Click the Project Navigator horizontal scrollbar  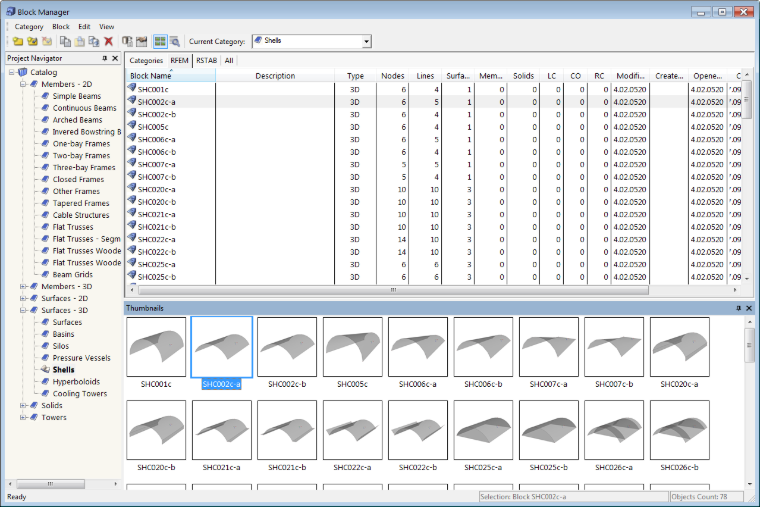tap(50, 484)
